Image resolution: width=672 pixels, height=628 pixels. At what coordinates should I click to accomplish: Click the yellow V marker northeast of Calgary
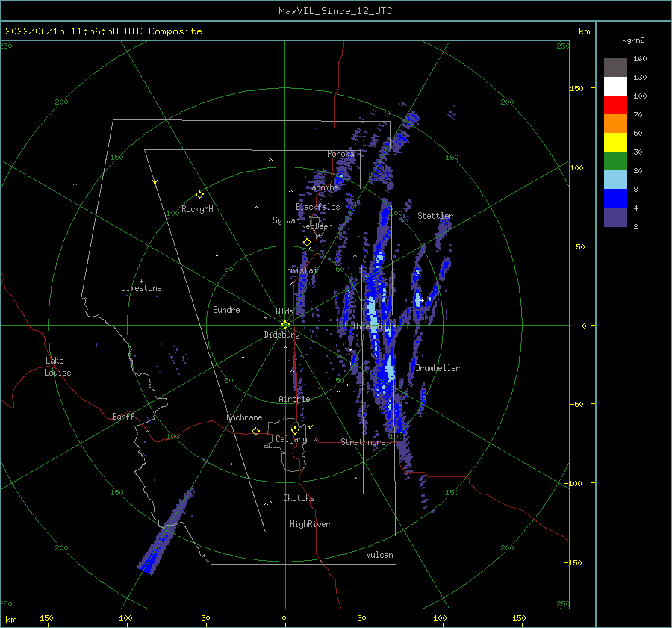pos(310,427)
